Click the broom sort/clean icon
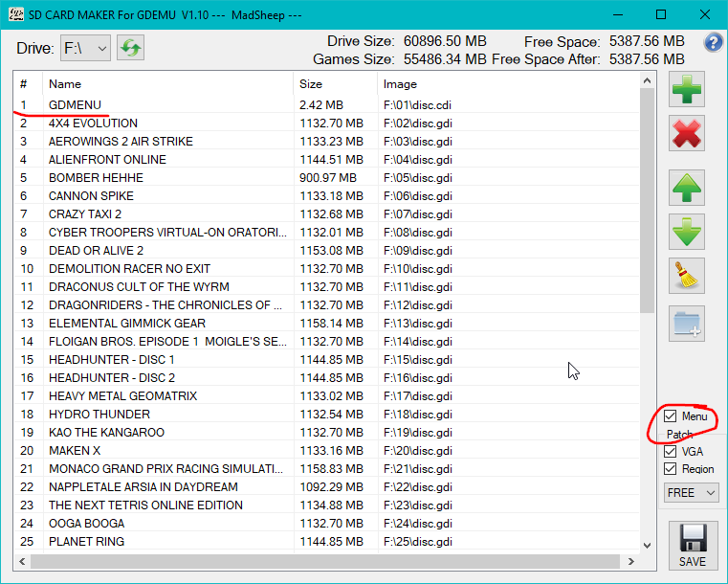 pyautogui.click(x=687, y=276)
